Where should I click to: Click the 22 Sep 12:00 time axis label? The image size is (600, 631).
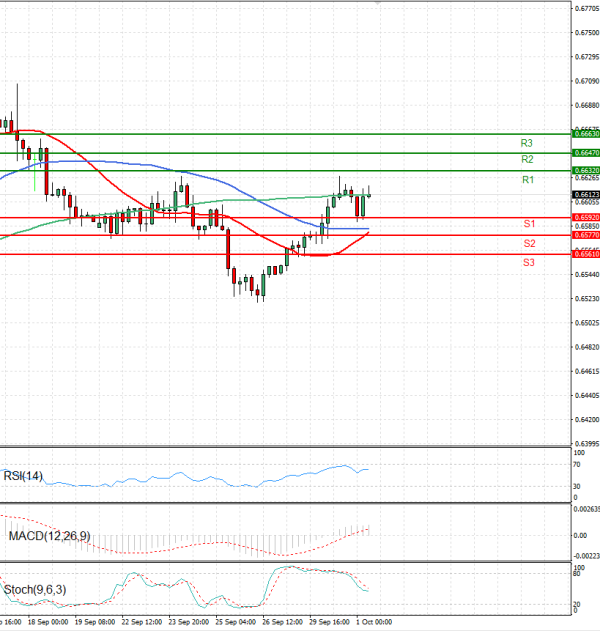[x=141, y=620]
